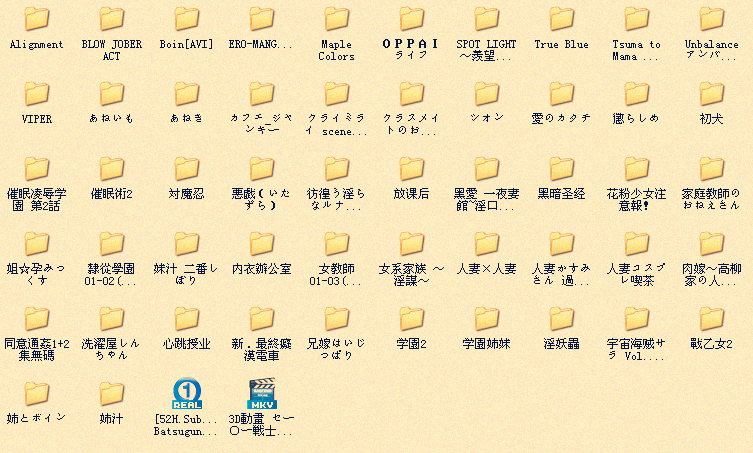The width and height of the screenshot is (753, 453).
Task: Select the SPOT LIGHT folder
Action: coord(487,20)
